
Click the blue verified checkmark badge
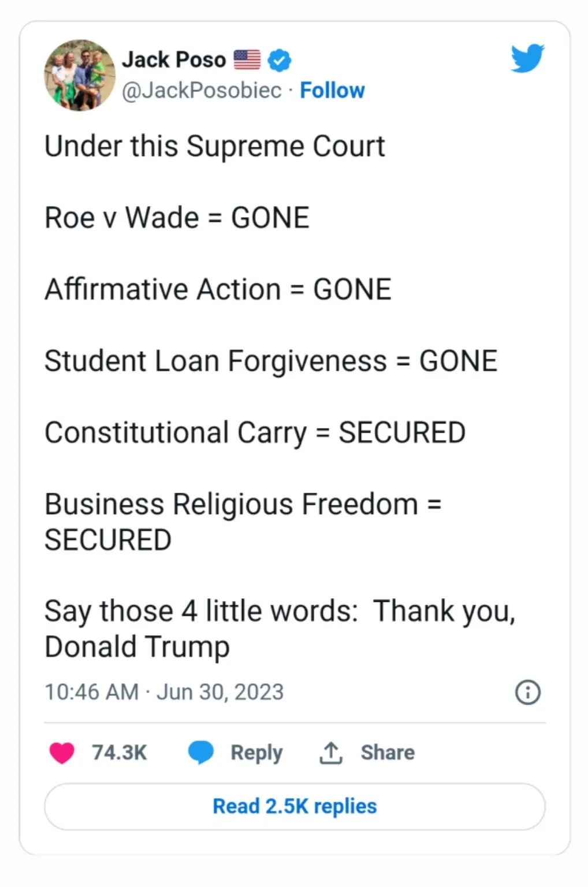280,60
